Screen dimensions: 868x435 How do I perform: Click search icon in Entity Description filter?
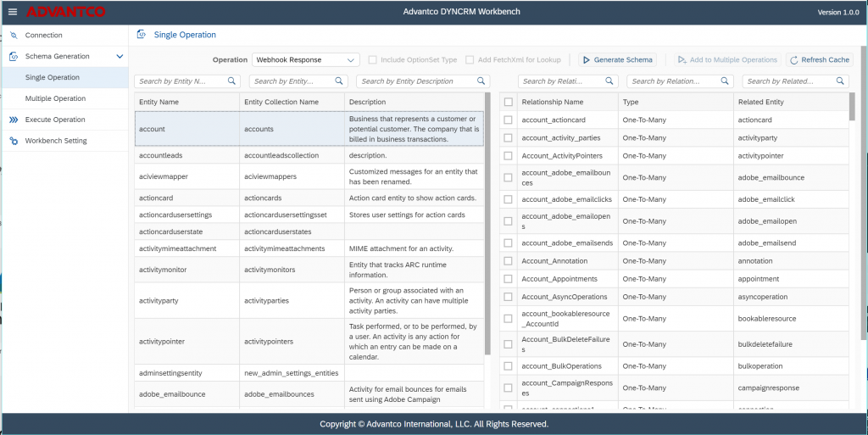(x=481, y=81)
